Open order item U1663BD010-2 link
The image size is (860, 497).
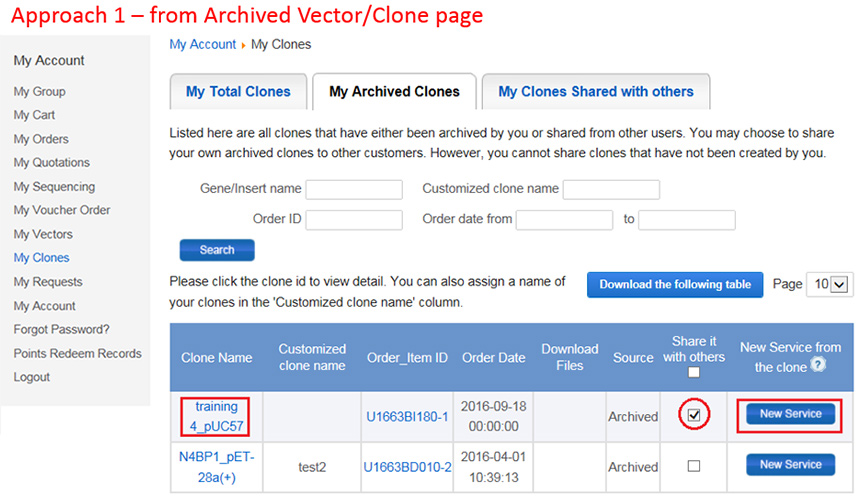[x=407, y=467]
